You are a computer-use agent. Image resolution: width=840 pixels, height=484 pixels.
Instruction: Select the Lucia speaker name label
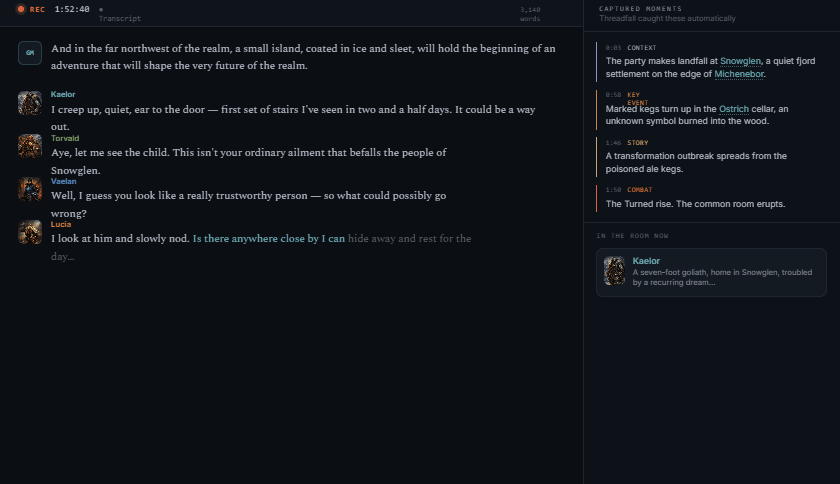tap(61, 224)
